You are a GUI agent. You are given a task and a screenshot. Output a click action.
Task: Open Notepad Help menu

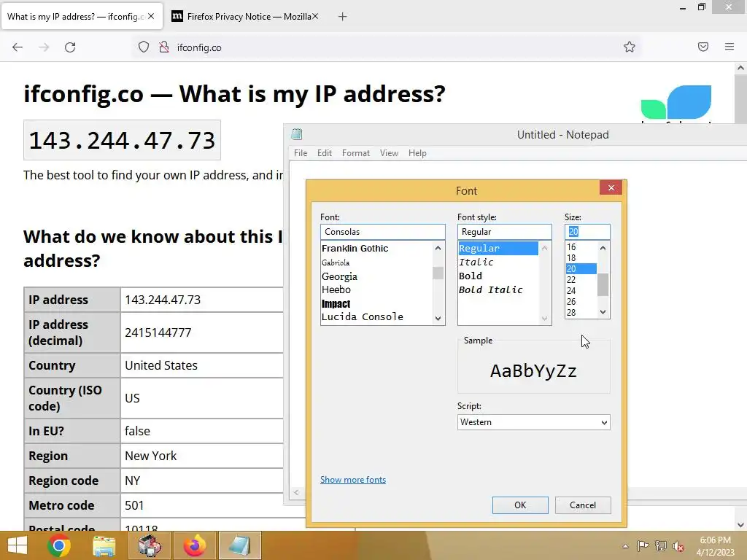click(x=417, y=153)
